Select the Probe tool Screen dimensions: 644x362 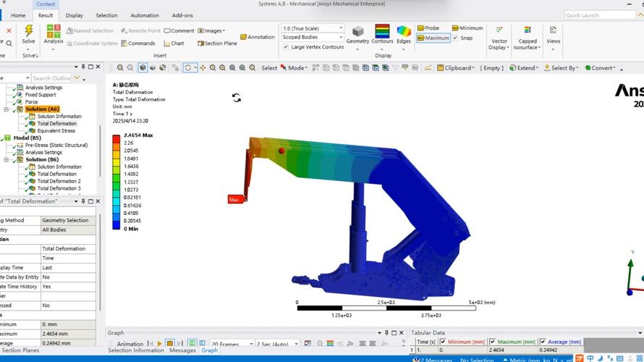click(x=428, y=28)
